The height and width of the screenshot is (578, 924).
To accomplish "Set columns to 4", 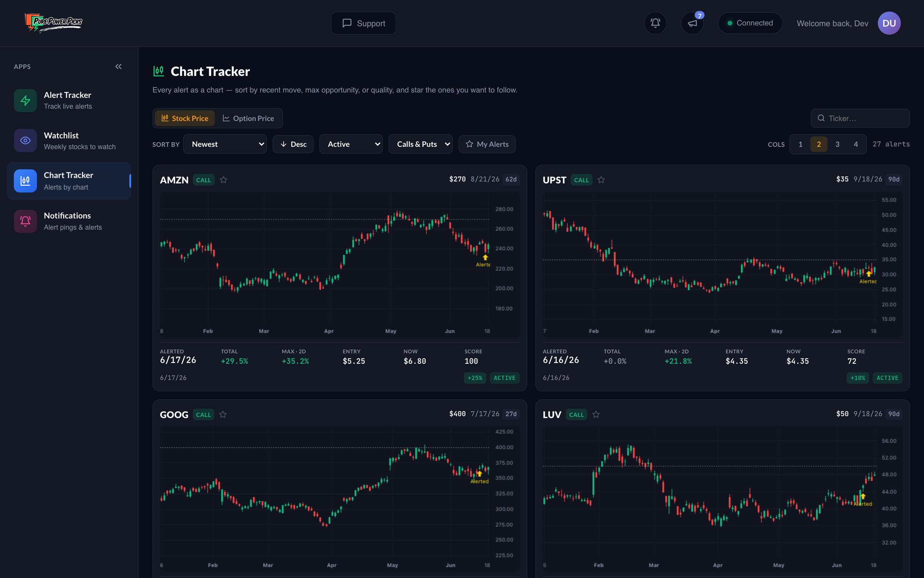I will click(x=856, y=144).
